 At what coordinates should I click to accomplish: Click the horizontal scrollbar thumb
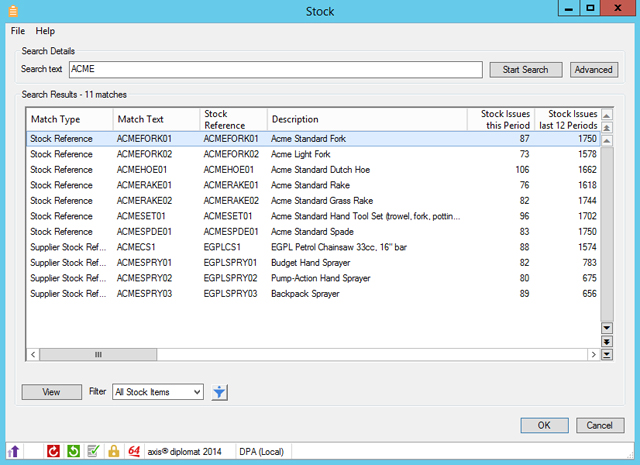pos(98,354)
